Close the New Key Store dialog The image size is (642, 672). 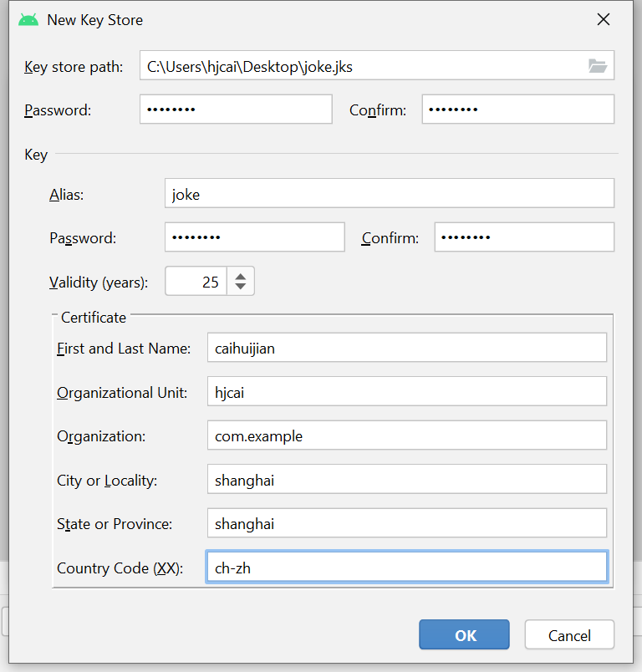coord(604,19)
